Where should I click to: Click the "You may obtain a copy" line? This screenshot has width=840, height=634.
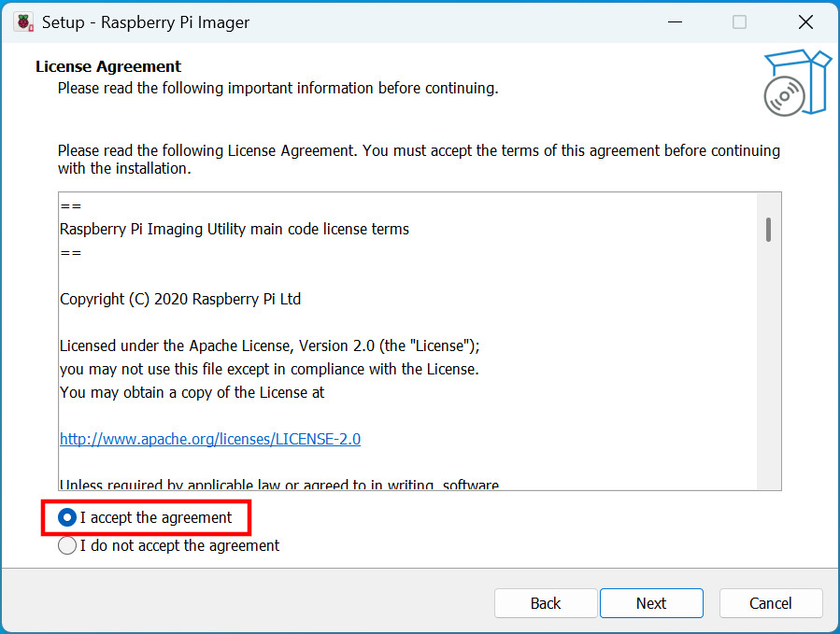coord(192,392)
